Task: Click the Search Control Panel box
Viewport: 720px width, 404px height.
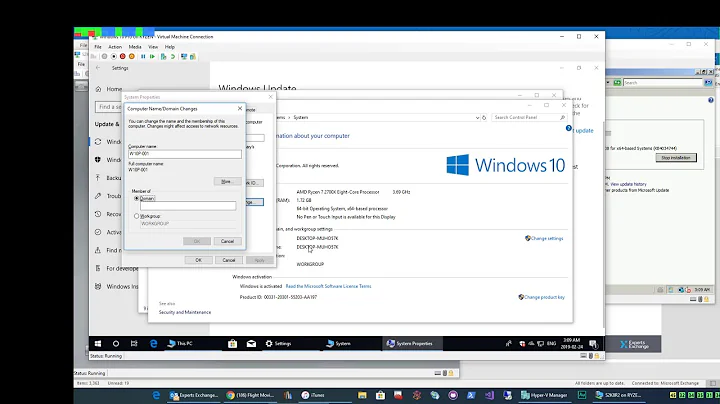Action: (x=529, y=118)
